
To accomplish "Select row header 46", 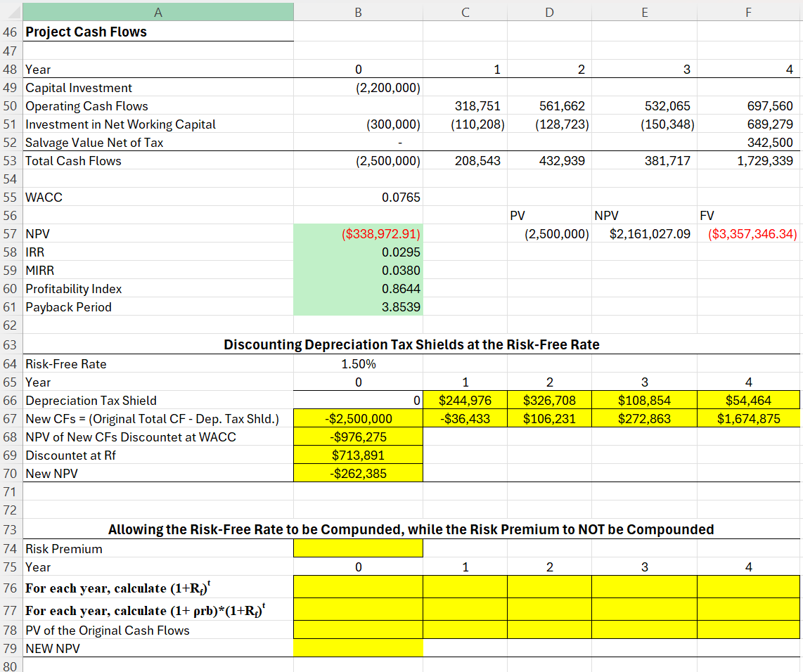I will (x=11, y=31).
